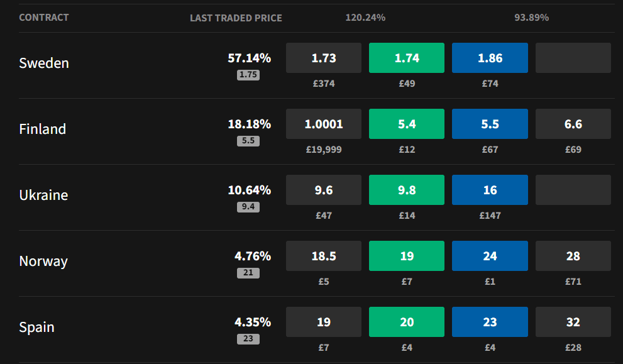The width and height of the screenshot is (623, 364).
Task: Click Sweden 1.75 last traded badge
Action: tap(248, 75)
